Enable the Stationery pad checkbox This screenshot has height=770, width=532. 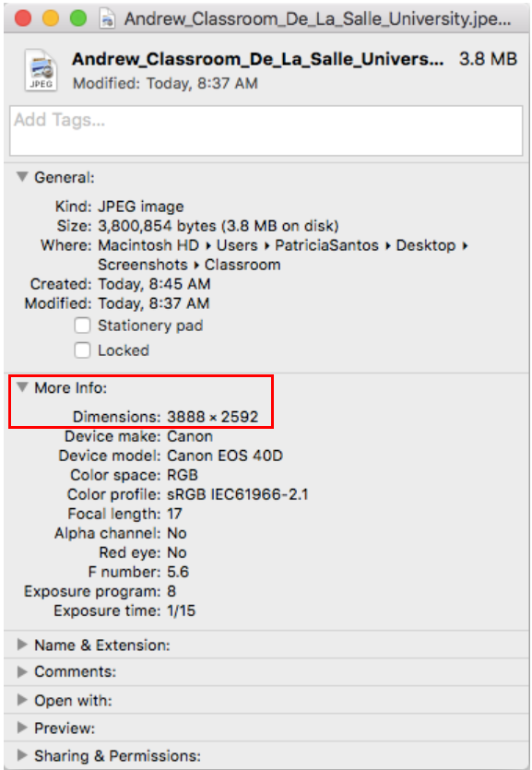tap(82, 325)
